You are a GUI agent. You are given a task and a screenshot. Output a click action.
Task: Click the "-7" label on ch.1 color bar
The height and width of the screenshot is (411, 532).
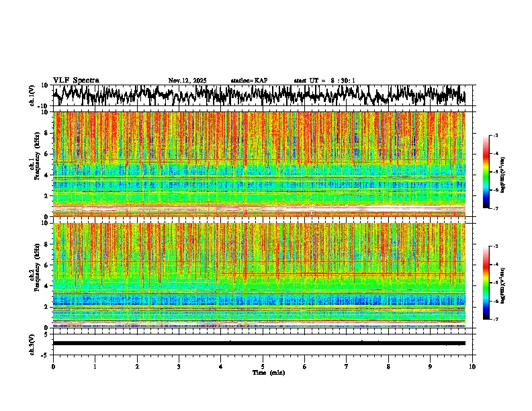coord(496,208)
